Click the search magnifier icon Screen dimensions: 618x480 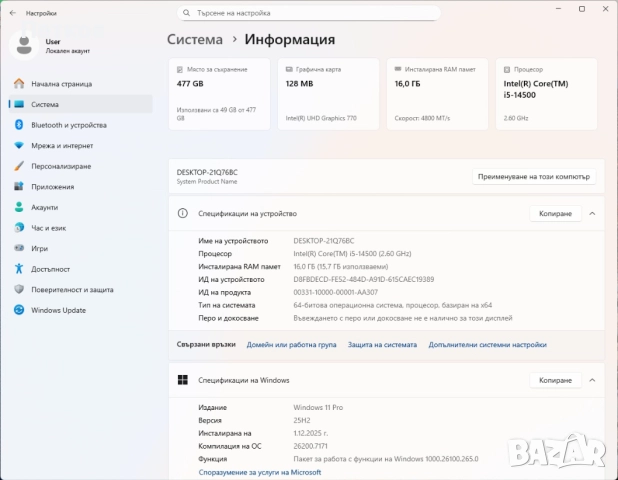187,13
